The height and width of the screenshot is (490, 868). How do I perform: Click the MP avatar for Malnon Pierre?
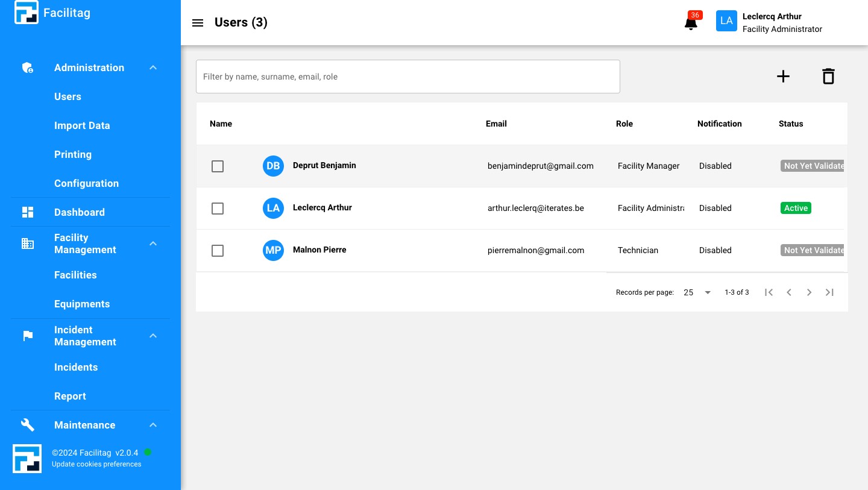pyautogui.click(x=273, y=250)
